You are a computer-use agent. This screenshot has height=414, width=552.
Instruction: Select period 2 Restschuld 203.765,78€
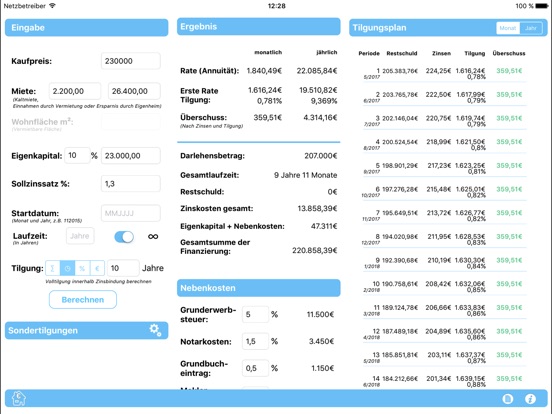(x=400, y=94)
